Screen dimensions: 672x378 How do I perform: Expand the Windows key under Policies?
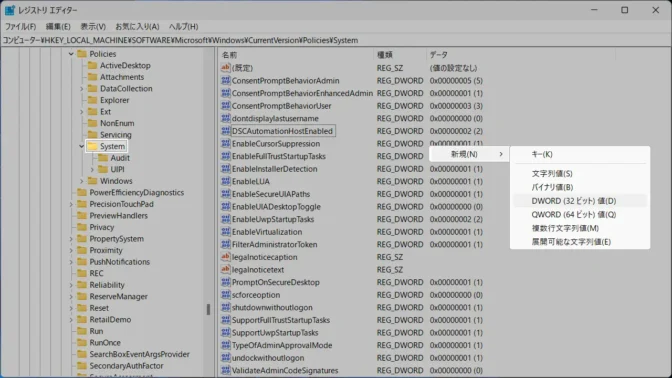pos(81,181)
